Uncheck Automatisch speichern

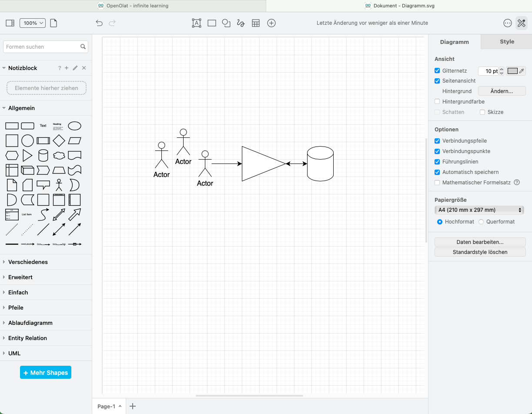[437, 172]
